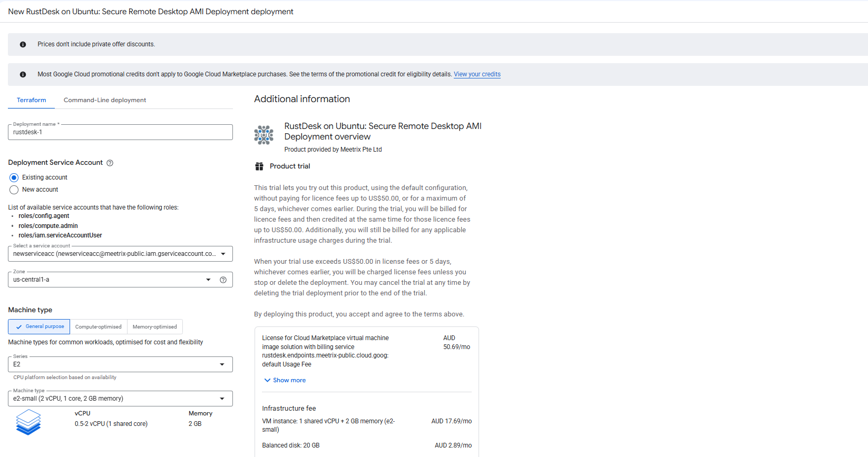The height and width of the screenshot is (457, 868).
Task: Select the Existing account radio button
Action: point(14,178)
